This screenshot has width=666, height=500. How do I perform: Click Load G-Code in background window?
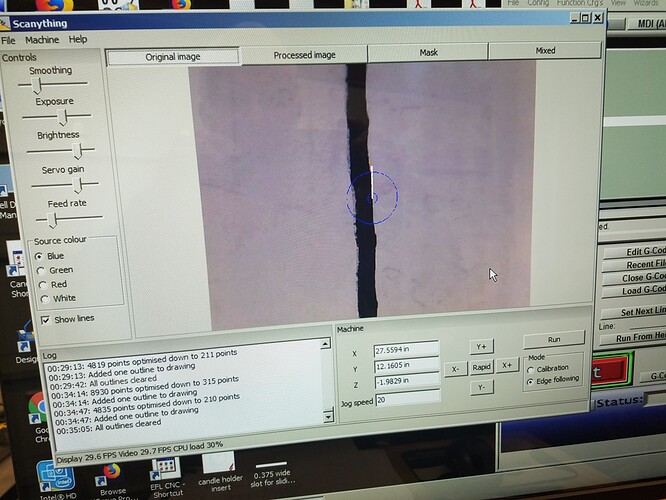pos(634,291)
